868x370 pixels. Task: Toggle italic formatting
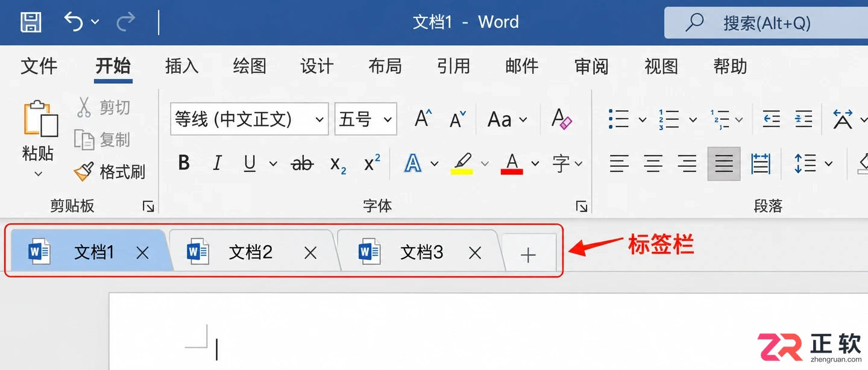point(218,163)
